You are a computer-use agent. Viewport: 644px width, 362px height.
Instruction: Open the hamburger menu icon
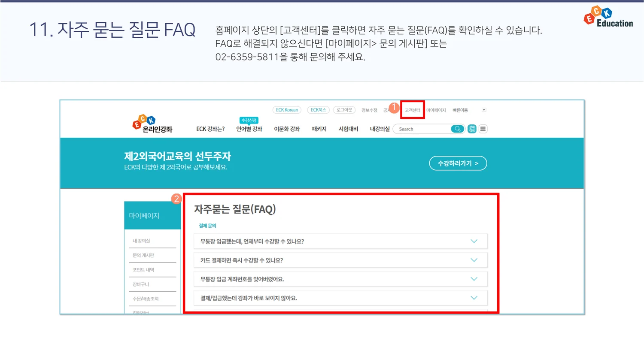[x=483, y=129]
